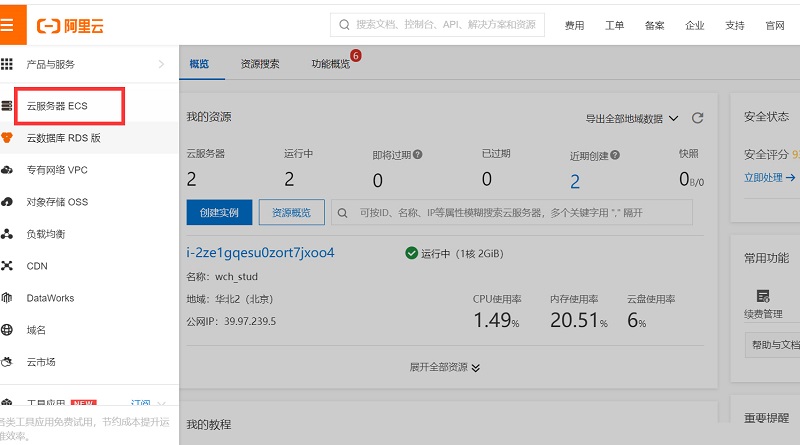
Task: Open the 费用 top menu
Action: (x=574, y=25)
